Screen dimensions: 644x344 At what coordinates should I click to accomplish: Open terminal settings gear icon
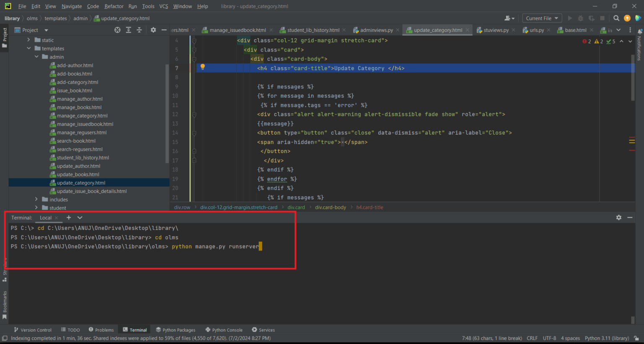(618, 217)
